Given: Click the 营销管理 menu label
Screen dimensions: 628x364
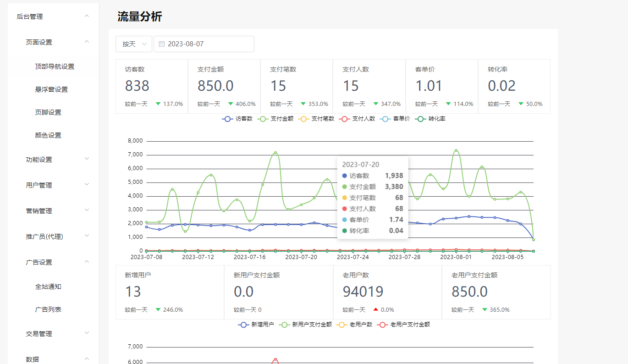Looking at the screenshot, I should 39,211.
